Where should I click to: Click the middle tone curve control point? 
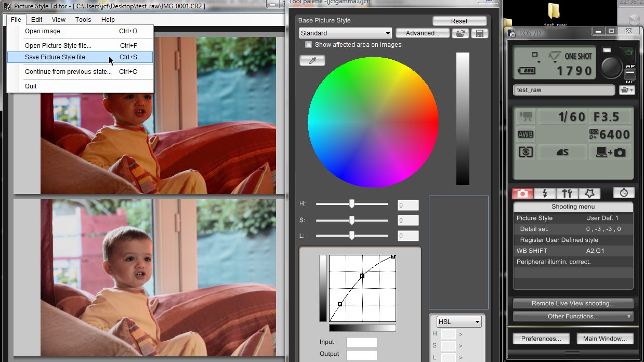click(362, 276)
